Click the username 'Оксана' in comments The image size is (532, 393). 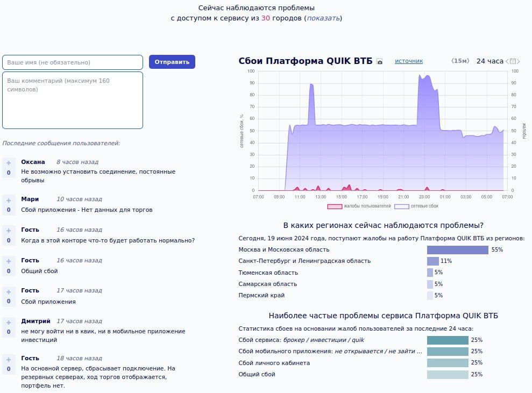coord(33,162)
